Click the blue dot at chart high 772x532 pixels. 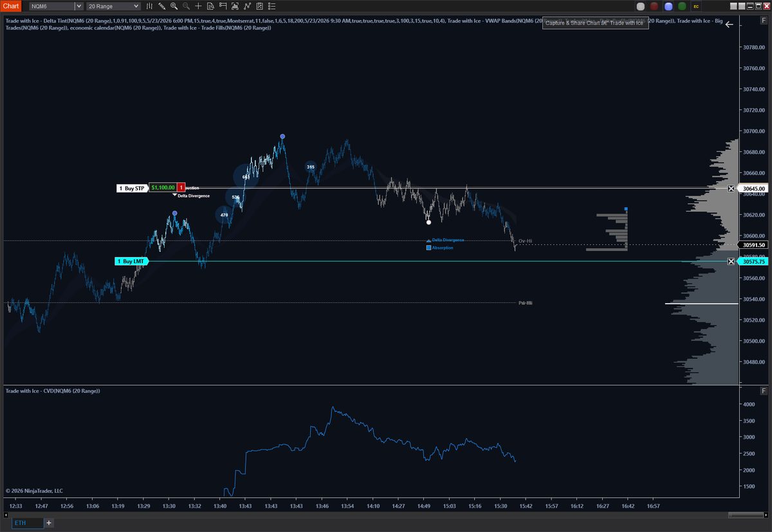pos(282,136)
